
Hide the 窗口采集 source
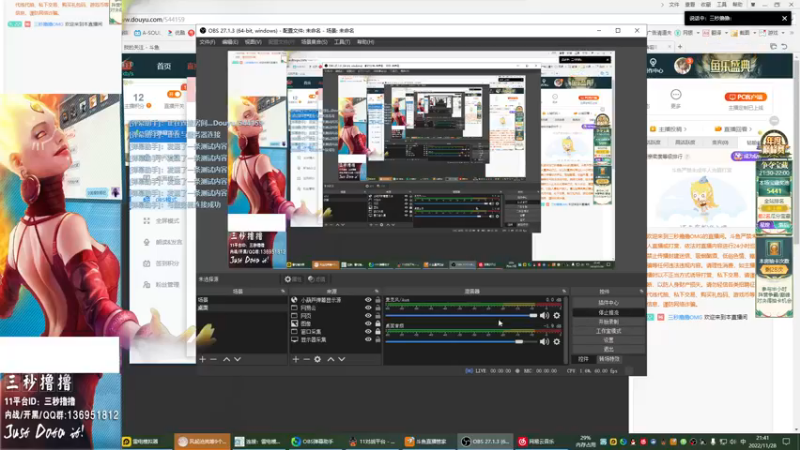tap(368, 332)
